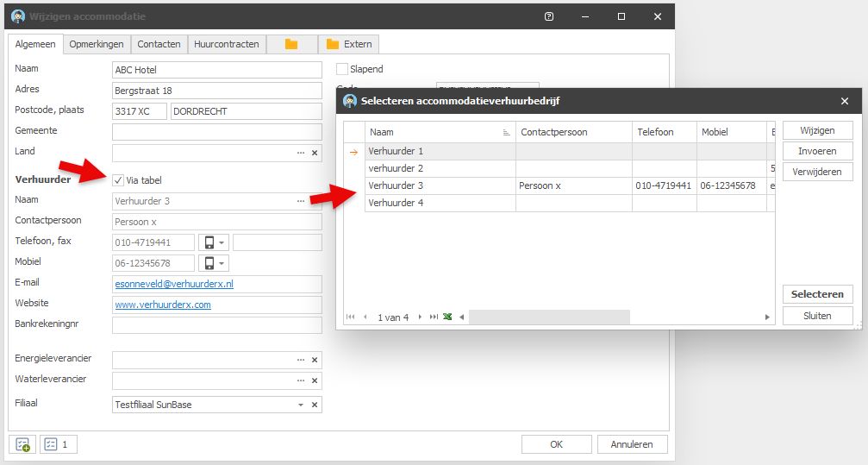Click into the accommodation Naam field ABC Hotel
The height and width of the screenshot is (465, 868).
[217, 70]
